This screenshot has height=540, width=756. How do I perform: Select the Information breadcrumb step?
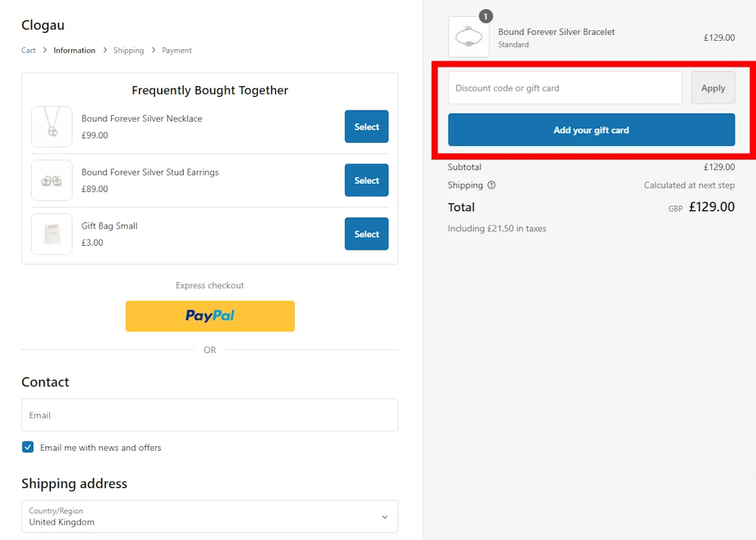pos(74,51)
